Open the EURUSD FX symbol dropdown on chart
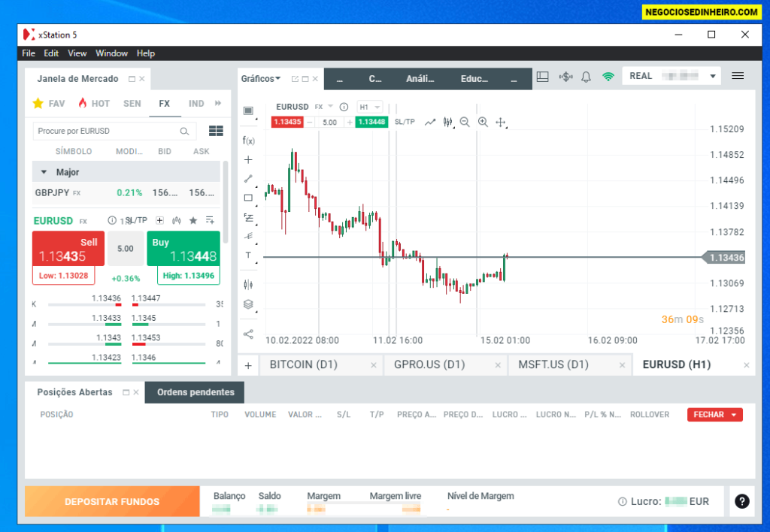This screenshot has height=532, width=770. [x=331, y=107]
